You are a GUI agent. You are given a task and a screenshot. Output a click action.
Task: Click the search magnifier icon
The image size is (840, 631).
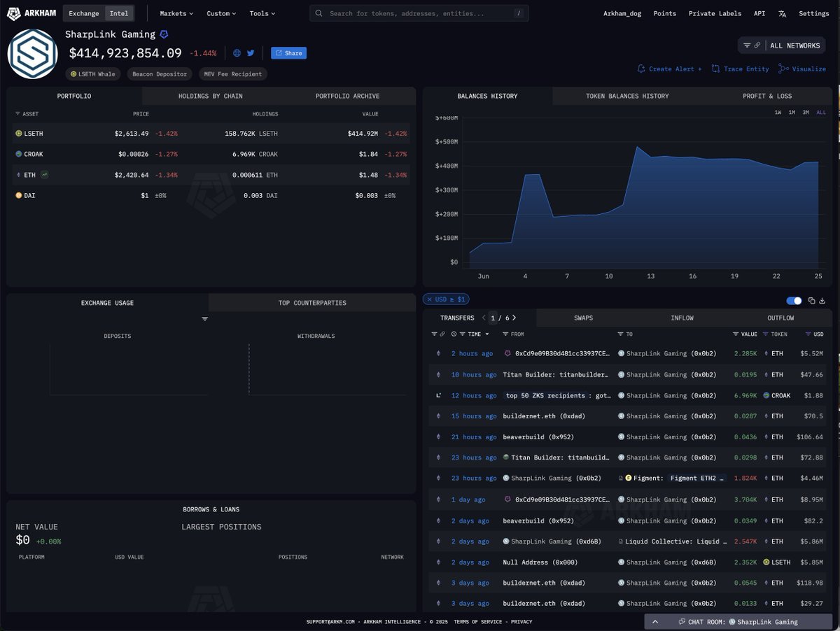pos(319,13)
